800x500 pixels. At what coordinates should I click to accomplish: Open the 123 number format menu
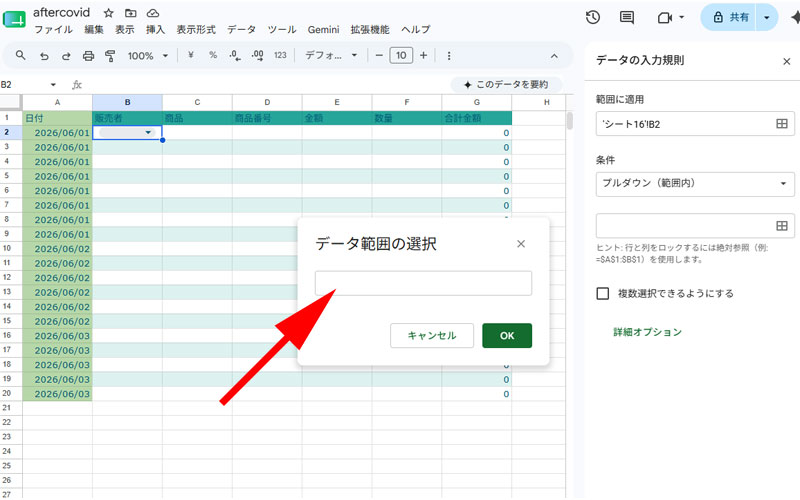click(x=280, y=55)
